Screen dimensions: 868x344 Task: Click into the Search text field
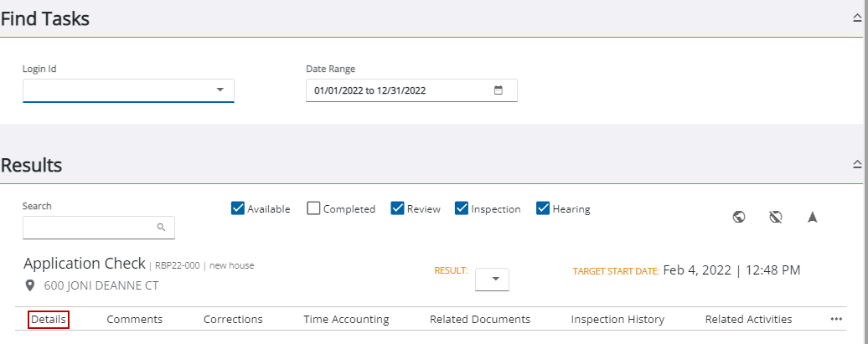point(88,227)
